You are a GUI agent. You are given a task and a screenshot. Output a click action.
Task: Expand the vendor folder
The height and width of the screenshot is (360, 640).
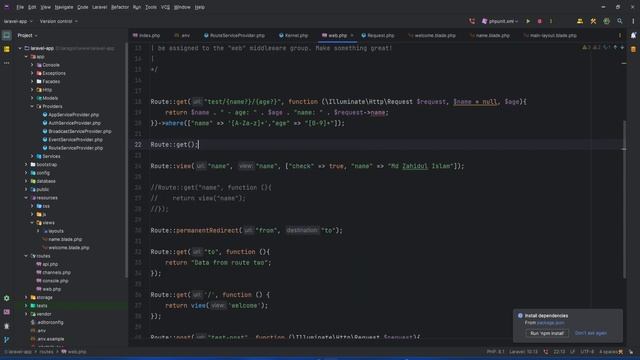pos(26,314)
